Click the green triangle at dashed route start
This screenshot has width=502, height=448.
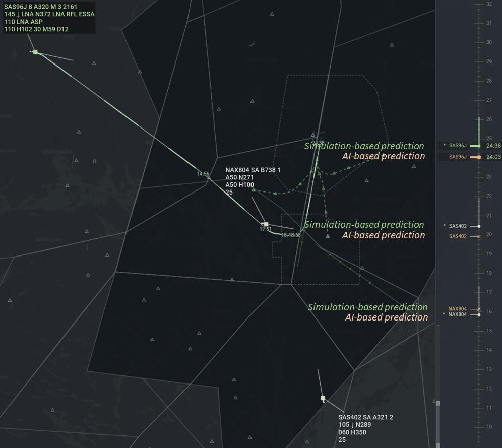click(x=254, y=190)
